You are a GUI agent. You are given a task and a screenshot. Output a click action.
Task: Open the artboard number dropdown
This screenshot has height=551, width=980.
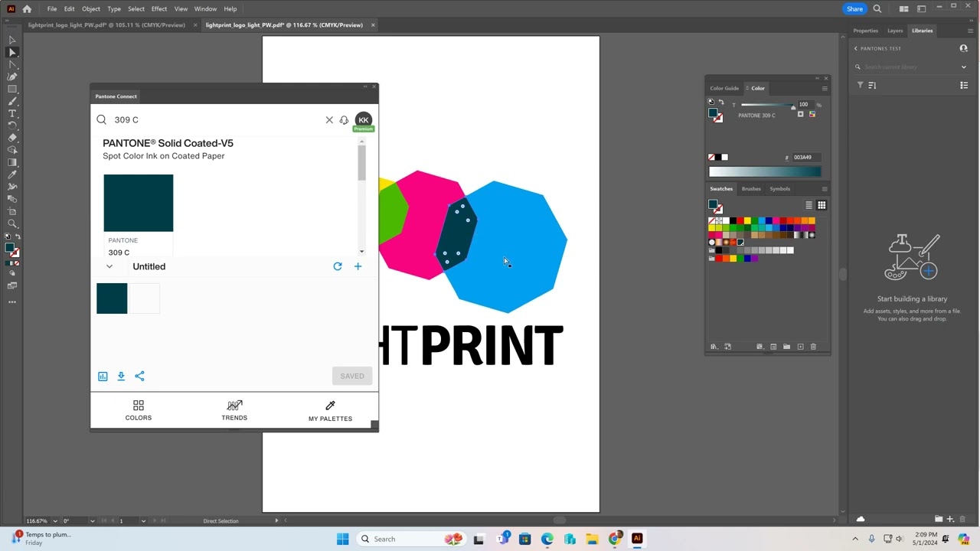pos(143,521)
